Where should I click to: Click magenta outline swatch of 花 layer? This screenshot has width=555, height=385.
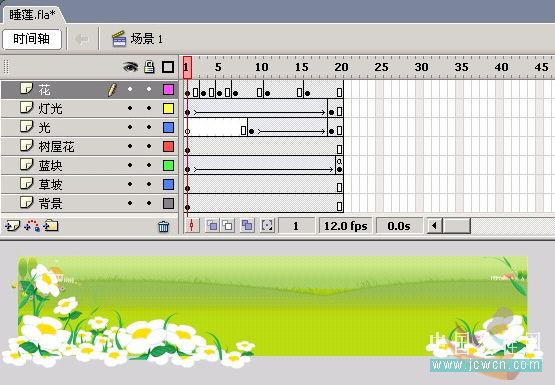[x=168, y=89]
